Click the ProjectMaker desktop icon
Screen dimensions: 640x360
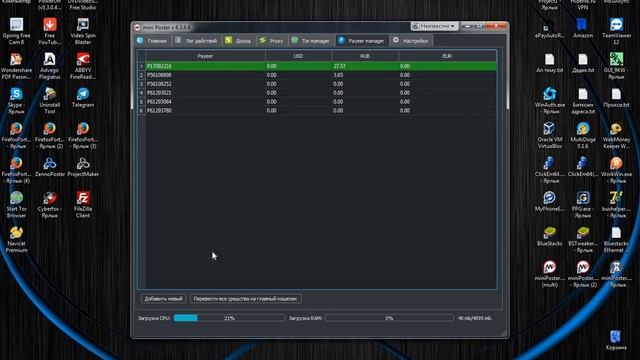click(83, 167)
